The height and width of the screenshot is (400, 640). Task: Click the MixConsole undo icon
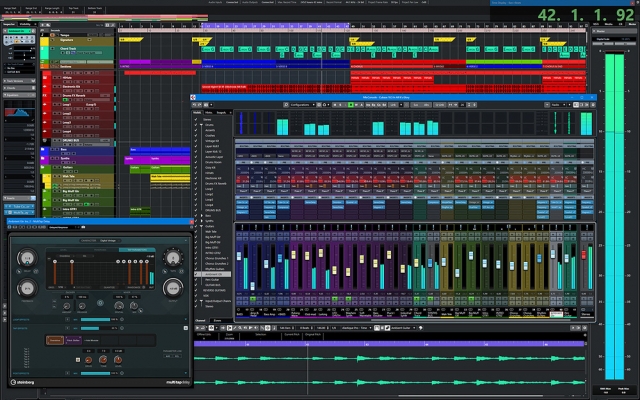[195, 105]
